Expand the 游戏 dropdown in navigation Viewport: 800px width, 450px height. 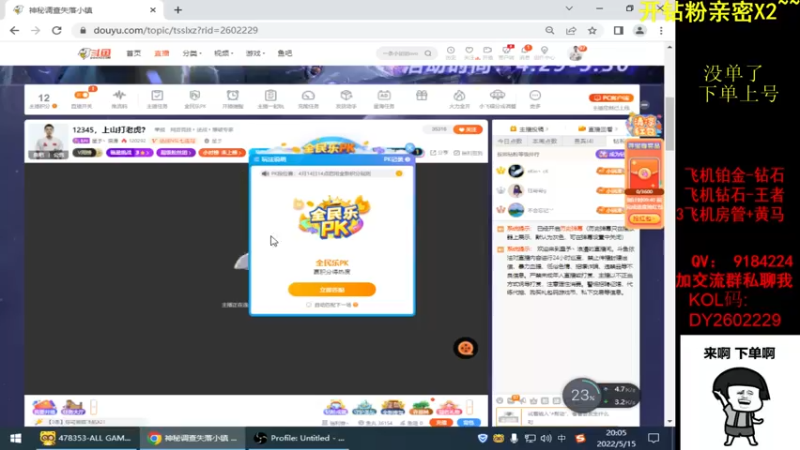pyautogui.click(x=255, y=53)
